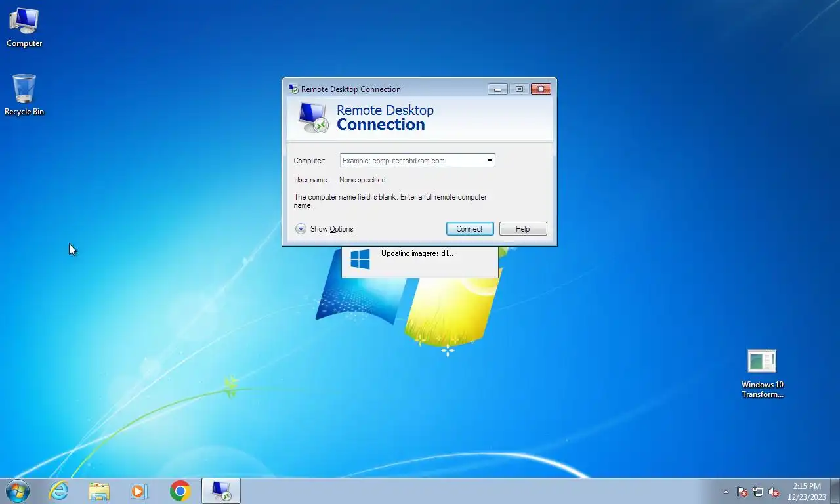Click the 'Computer:' field label
Image resolution: width=840 pixels, height=504 pixels.
[x=309, y=161]
